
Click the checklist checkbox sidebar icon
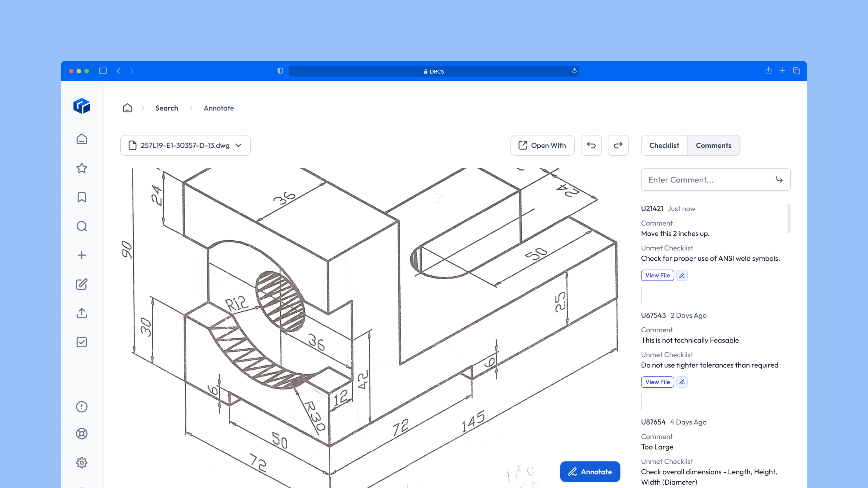pos(82,342)
